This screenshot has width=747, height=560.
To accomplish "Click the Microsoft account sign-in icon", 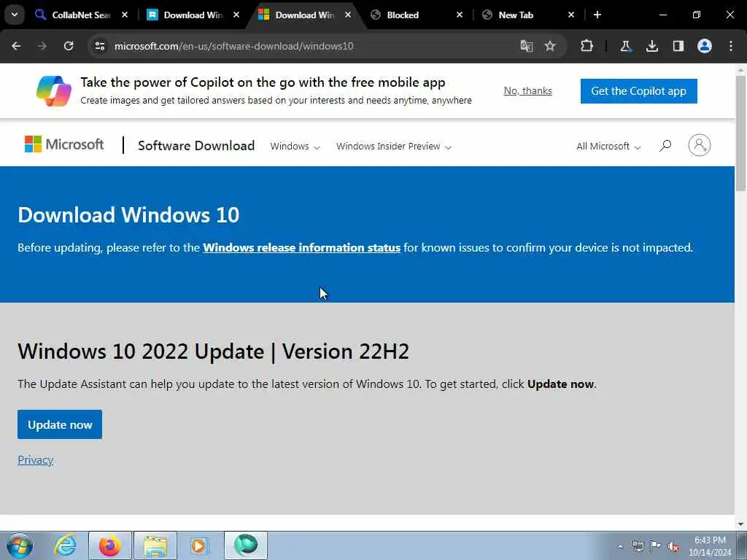I will [x=700, y=145].
